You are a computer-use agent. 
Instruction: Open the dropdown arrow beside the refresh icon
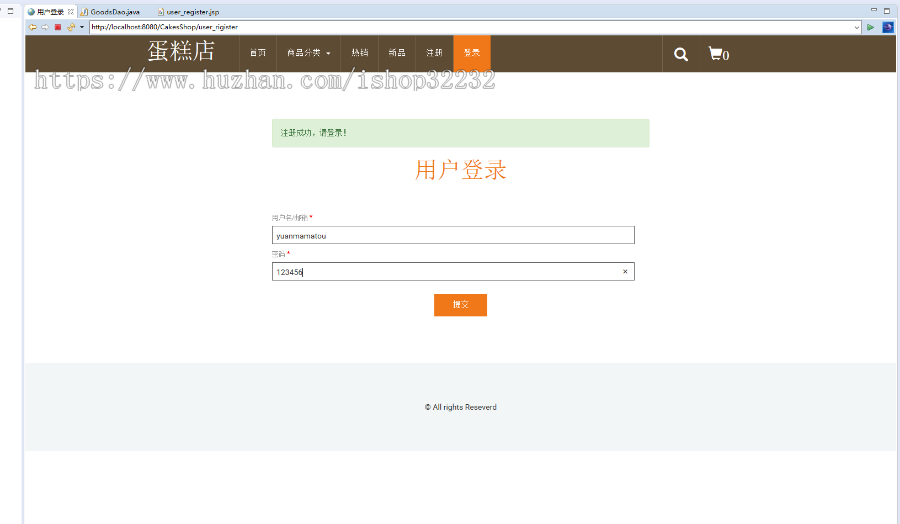pos(82,27)
